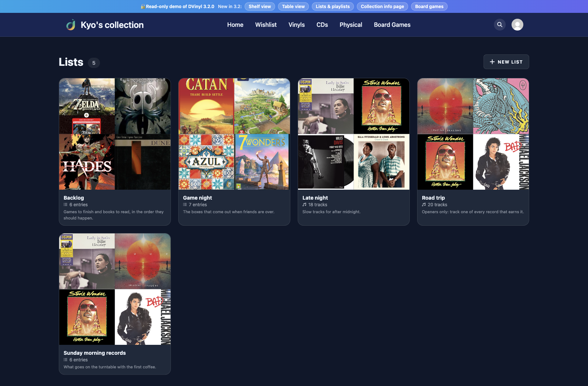
Task: Open Lists & playlists banner link
Action: 333,7
